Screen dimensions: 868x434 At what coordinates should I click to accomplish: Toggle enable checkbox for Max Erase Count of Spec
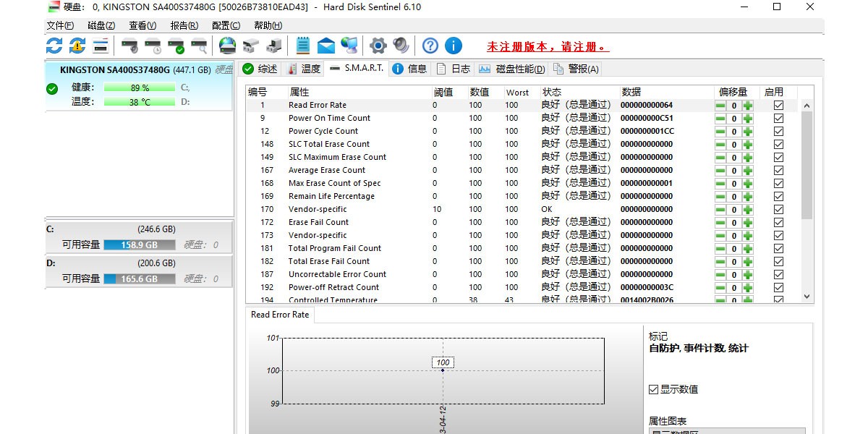click(778, 183)
